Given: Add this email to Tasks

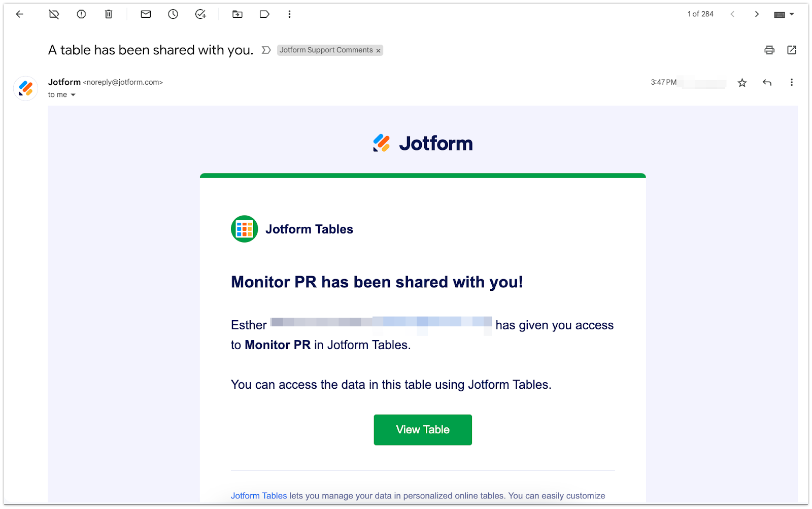Looking at the screenshot, I should coord(200,14).
